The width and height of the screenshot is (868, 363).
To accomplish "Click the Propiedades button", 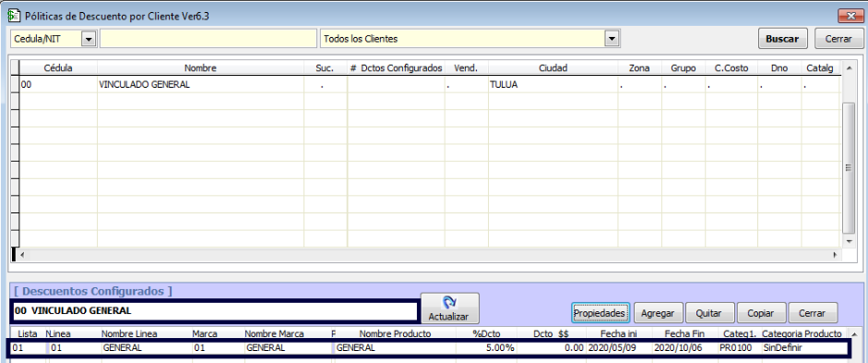I will (600, 313).
